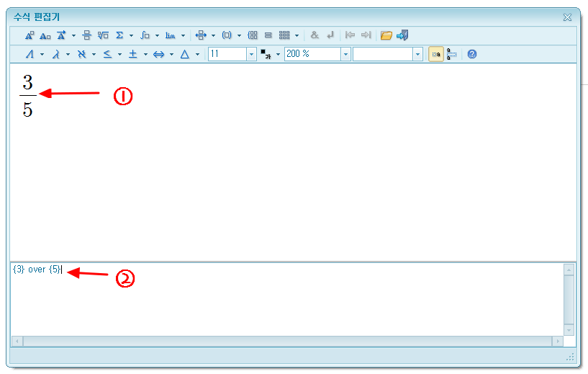
Task: Click the lim limit icon
Action: [171, 36]
